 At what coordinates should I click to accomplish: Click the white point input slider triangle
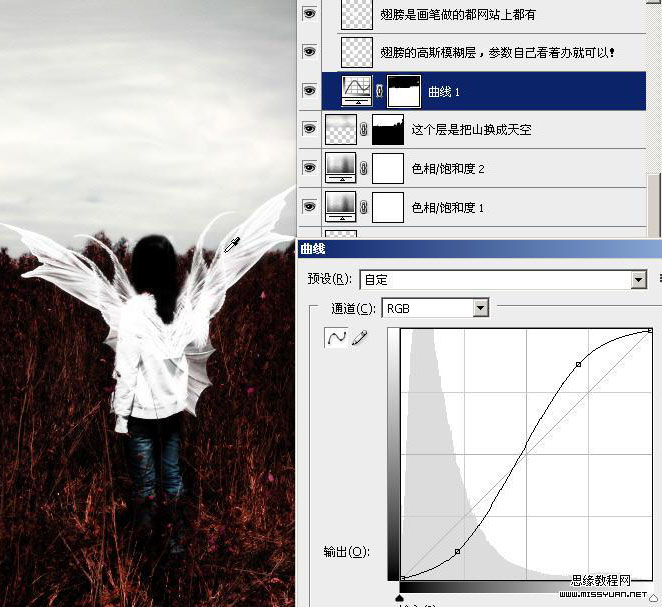coord(653,598)
